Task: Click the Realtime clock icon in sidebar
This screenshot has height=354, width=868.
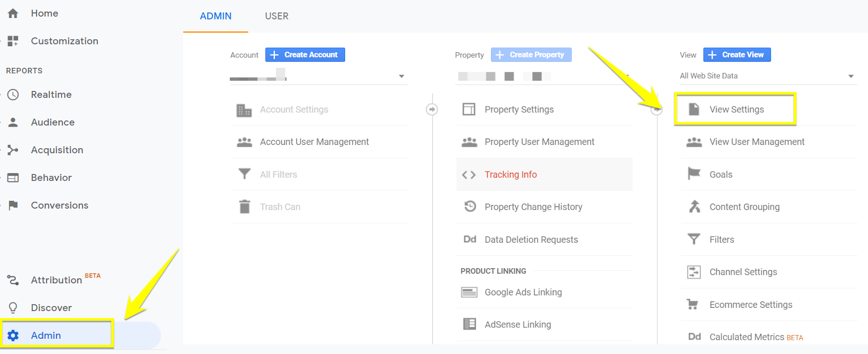Action: pos(14,94)
